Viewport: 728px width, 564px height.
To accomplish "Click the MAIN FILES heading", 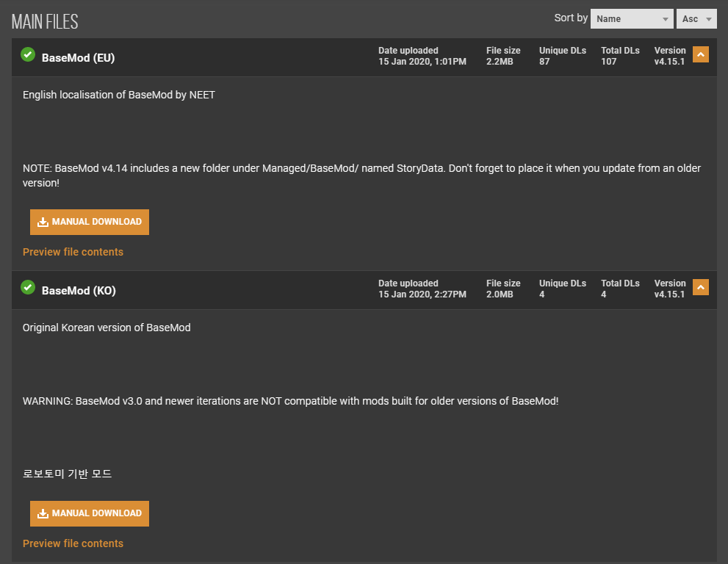I will 45,22.
